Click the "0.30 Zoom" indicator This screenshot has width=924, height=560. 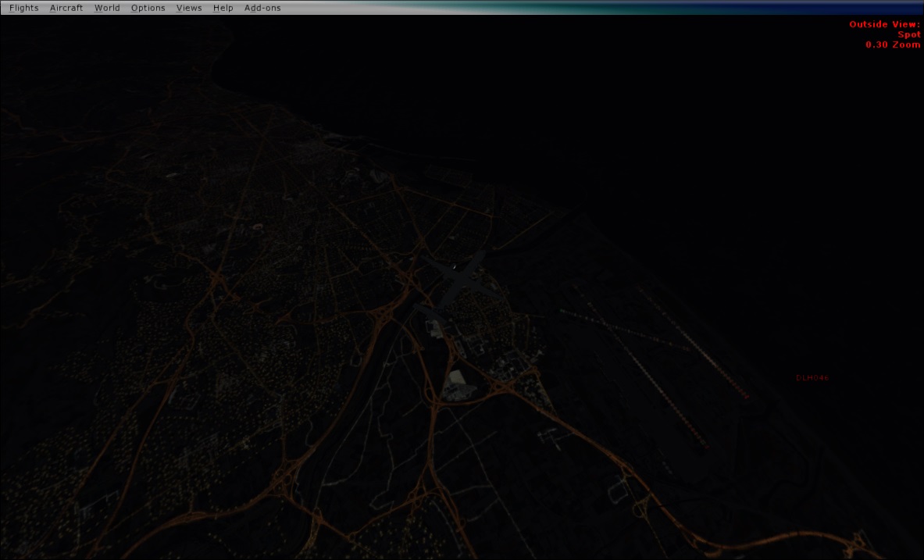(x=893, y=45)
